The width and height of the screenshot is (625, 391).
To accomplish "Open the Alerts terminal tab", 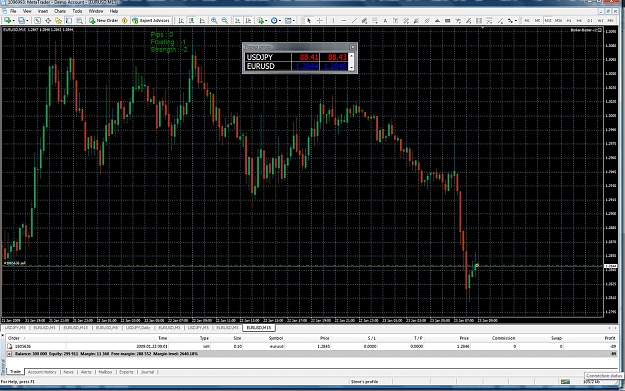I will [x=86, y=372].
